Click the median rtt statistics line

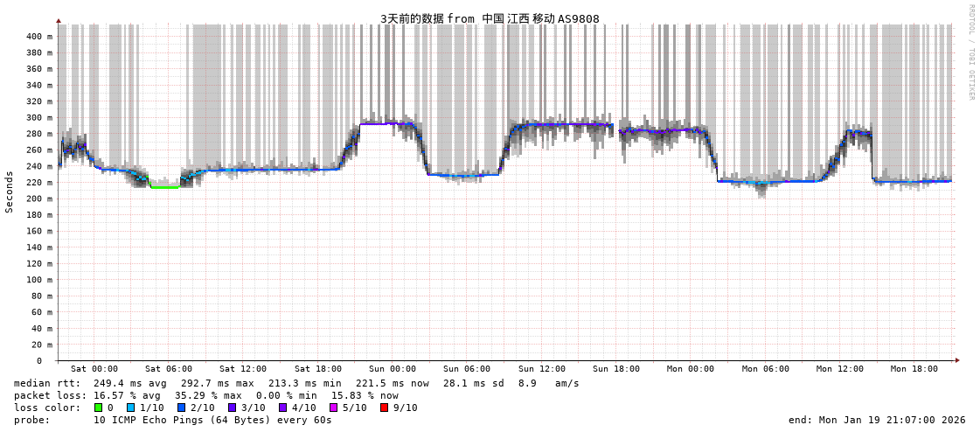click(x=296, y=383)
